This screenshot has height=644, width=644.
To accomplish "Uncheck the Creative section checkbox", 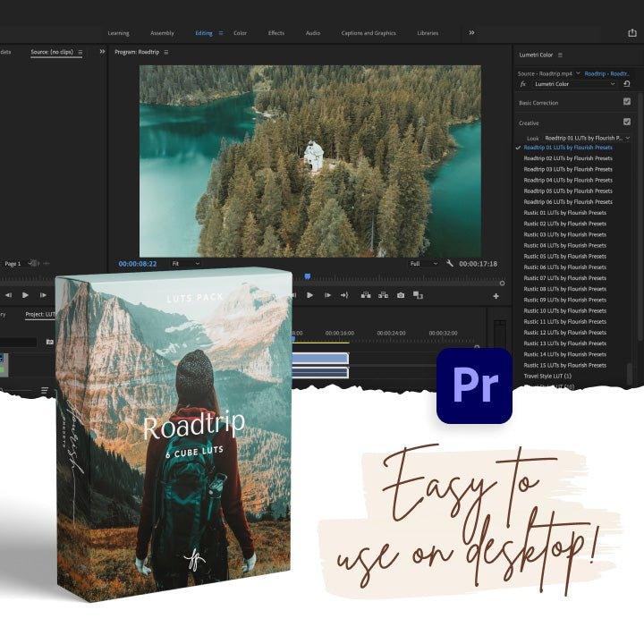I will [627, 122].
